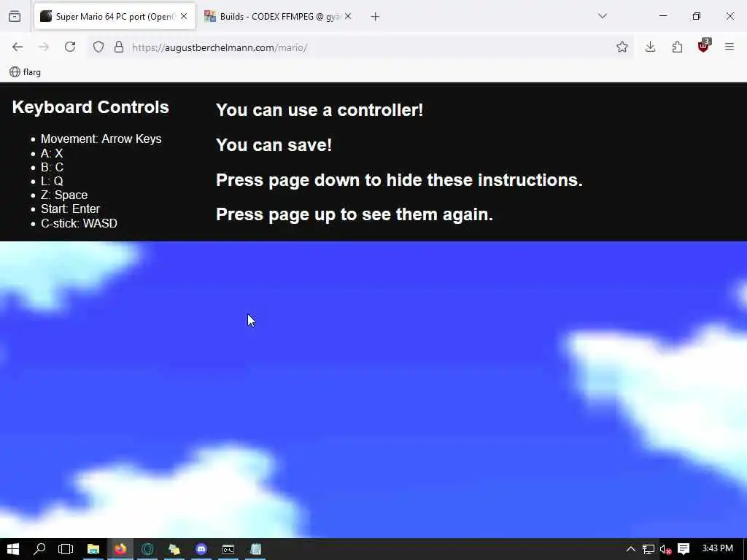Click the Mario game canvas sky area
Image resolution: width=747 pixels, height=560 pixels.
coord(373,389)
